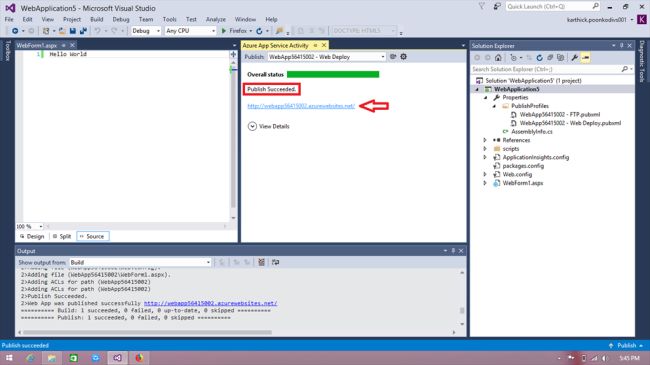Click the Save All toolbar icon
Screen dimensions: 650x365
click(83, 31)
